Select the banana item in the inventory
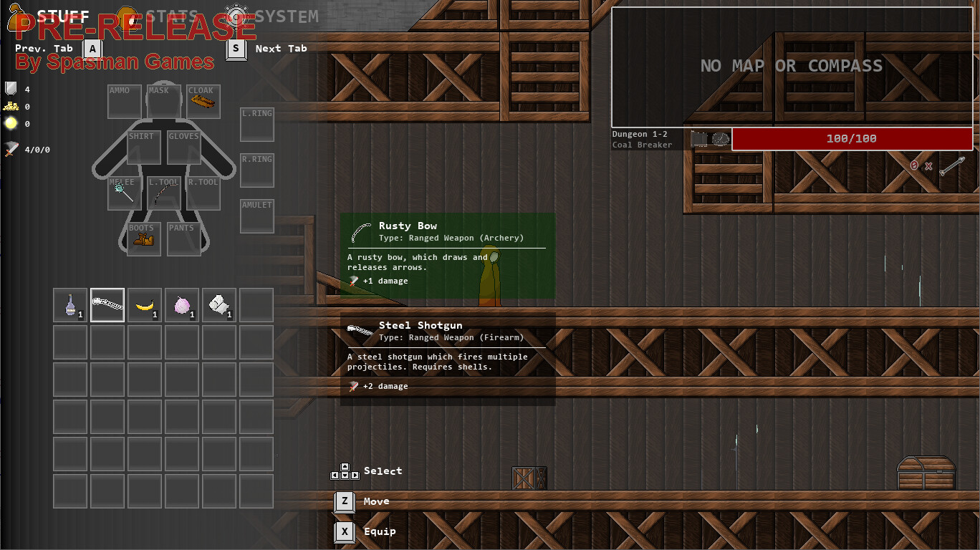980x550 pixels. [145, 304]
